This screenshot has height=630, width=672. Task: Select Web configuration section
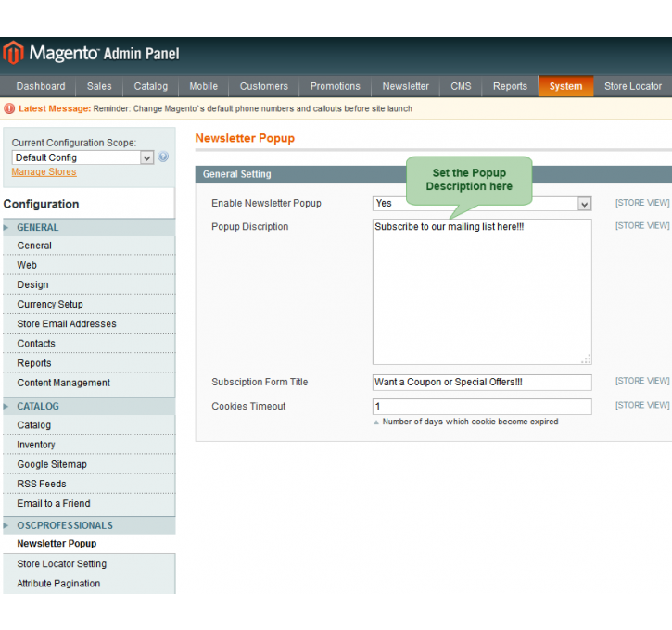[89, 266]
